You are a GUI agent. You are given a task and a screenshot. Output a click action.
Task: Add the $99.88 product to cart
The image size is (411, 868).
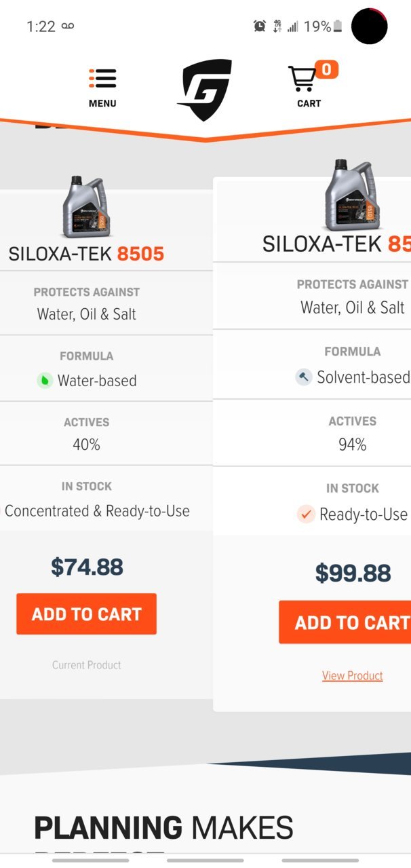coord(345,623)
